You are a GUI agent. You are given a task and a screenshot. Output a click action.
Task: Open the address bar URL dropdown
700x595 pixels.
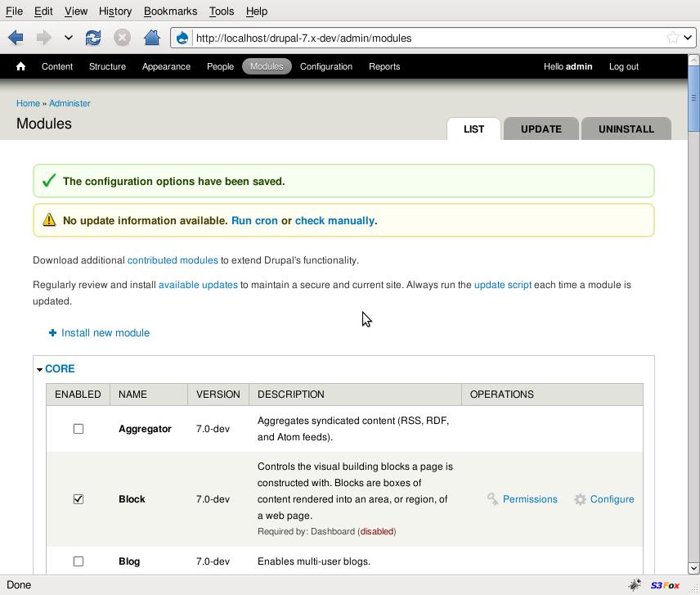pyautogui.click(x=689, y=38)
